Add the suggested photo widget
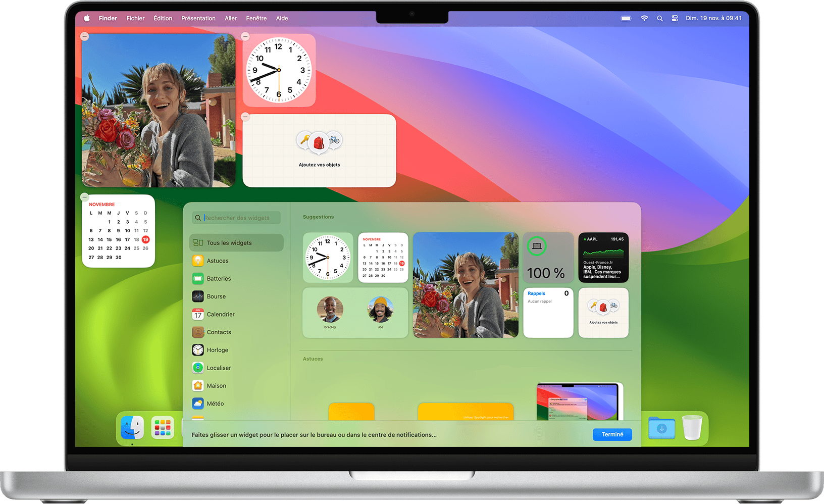Image resolution: width=824 pixels, height=504 pixels. [466, 285]
